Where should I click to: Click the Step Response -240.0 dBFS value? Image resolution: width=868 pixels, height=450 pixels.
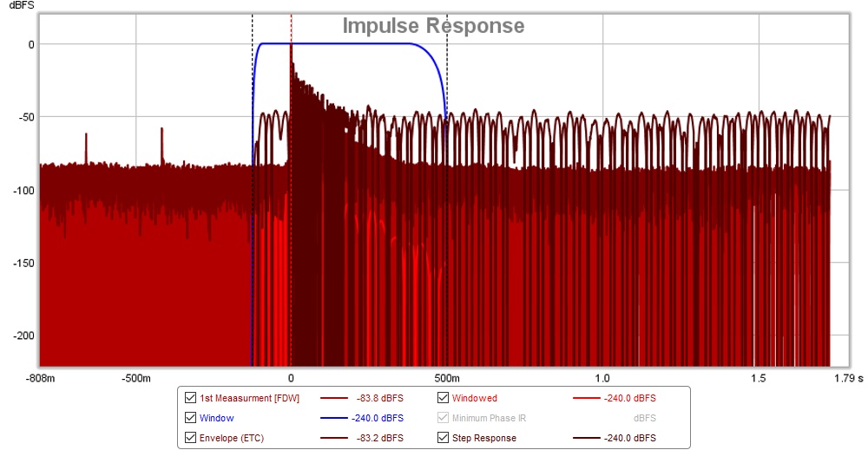click(630, 438)
